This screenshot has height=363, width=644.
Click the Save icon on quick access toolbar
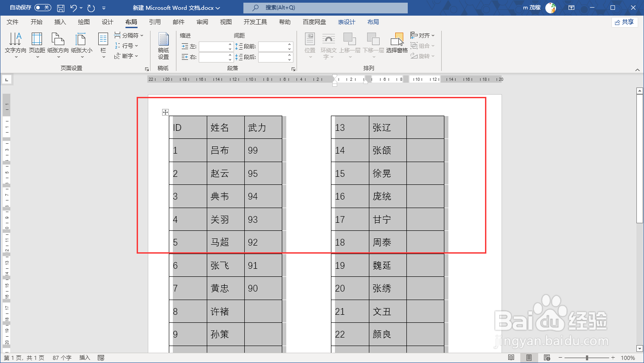click(60, 8)
